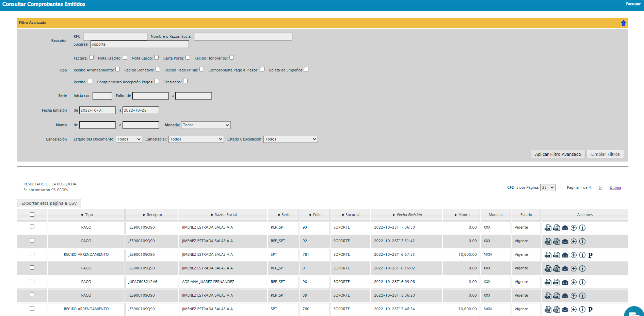Download XML for folio 90 row
Viewport: 644px width, 316px height.
(548, 282)
